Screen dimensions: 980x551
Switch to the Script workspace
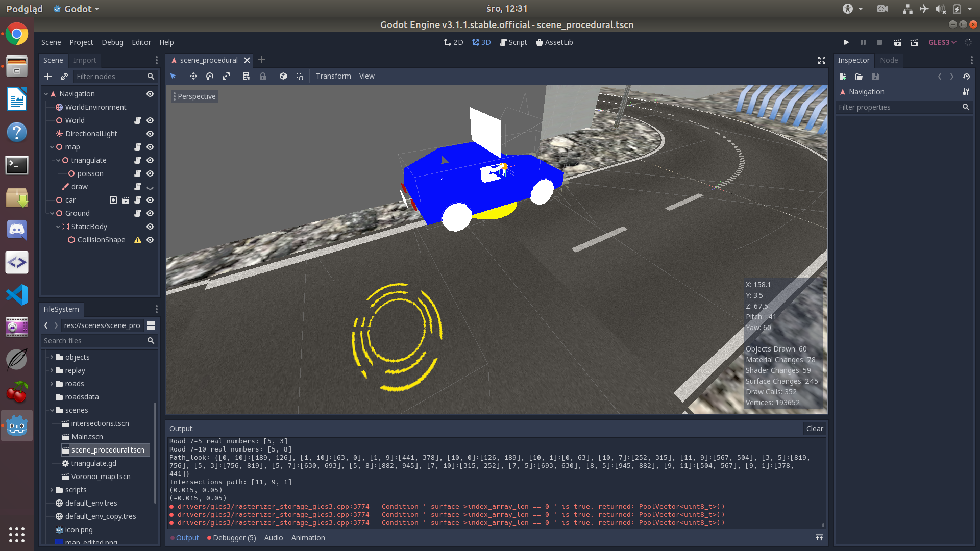pyautogui.click(x=513, y=42)
